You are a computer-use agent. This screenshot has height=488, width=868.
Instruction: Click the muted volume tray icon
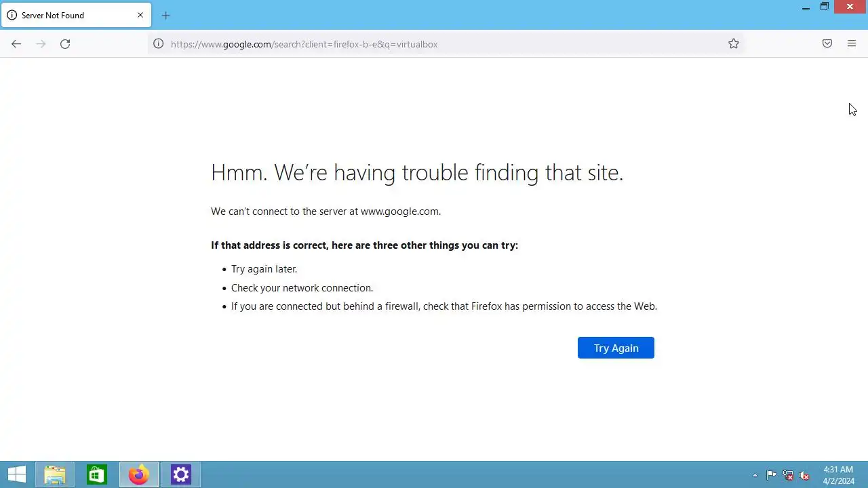coord(804,475)
